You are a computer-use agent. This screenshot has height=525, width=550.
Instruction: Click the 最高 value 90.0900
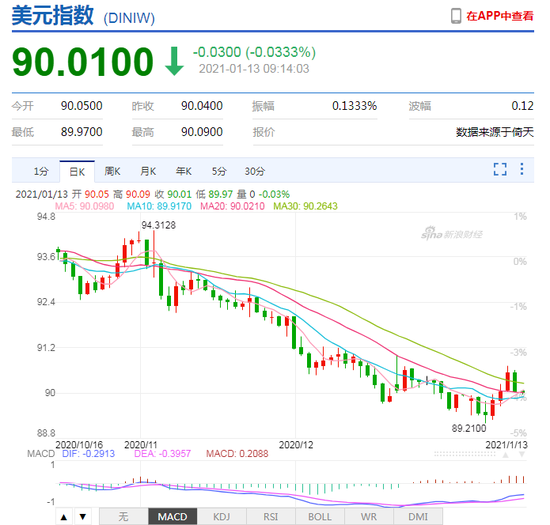click(x=202, y=132)
